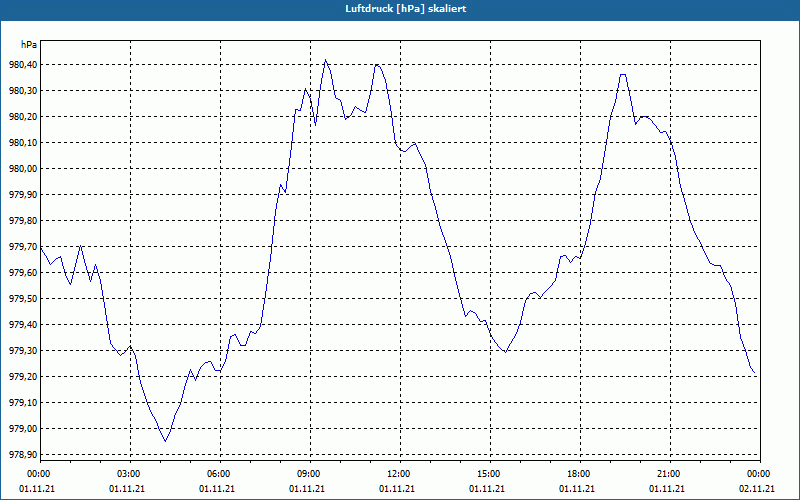Click the '980,20' y-axis value
Viewport: 800px width, 500px height.
tap(23, 117)
